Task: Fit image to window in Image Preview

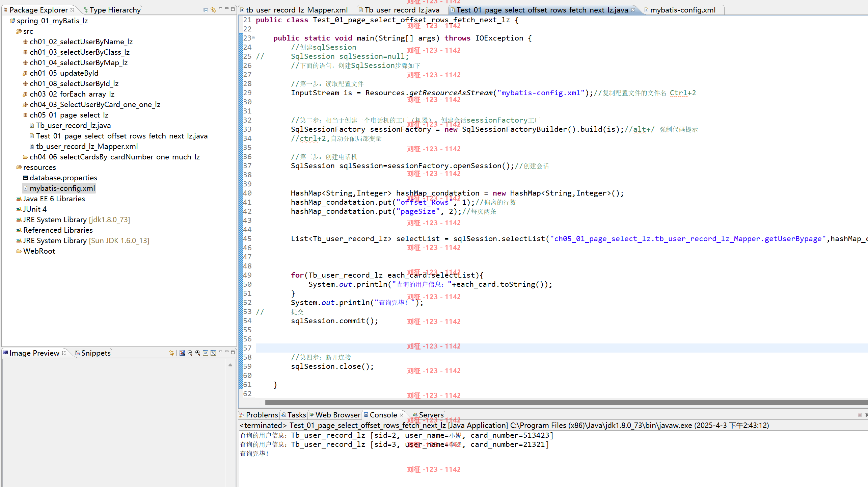Action: coord(213,353)
